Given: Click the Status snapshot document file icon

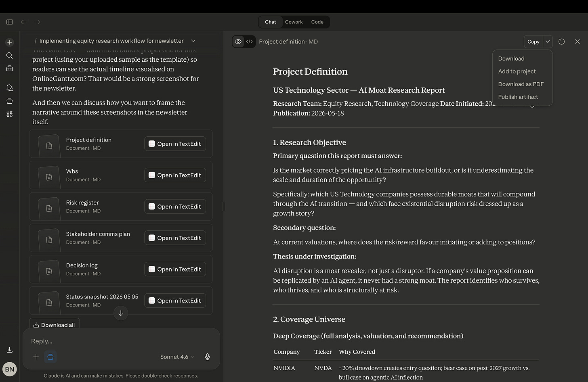Looking at the screenshot, I should 49,302.
